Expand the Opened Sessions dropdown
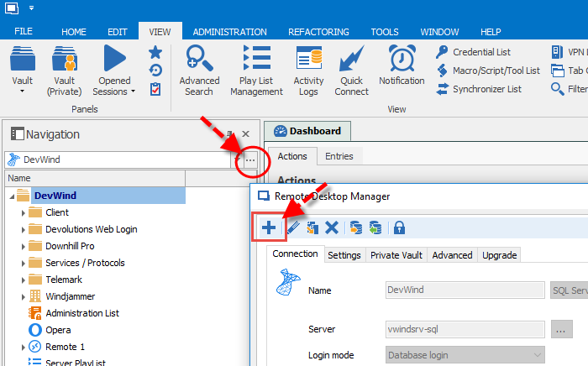Screen dimensions: 588x366 pos(113,71)
